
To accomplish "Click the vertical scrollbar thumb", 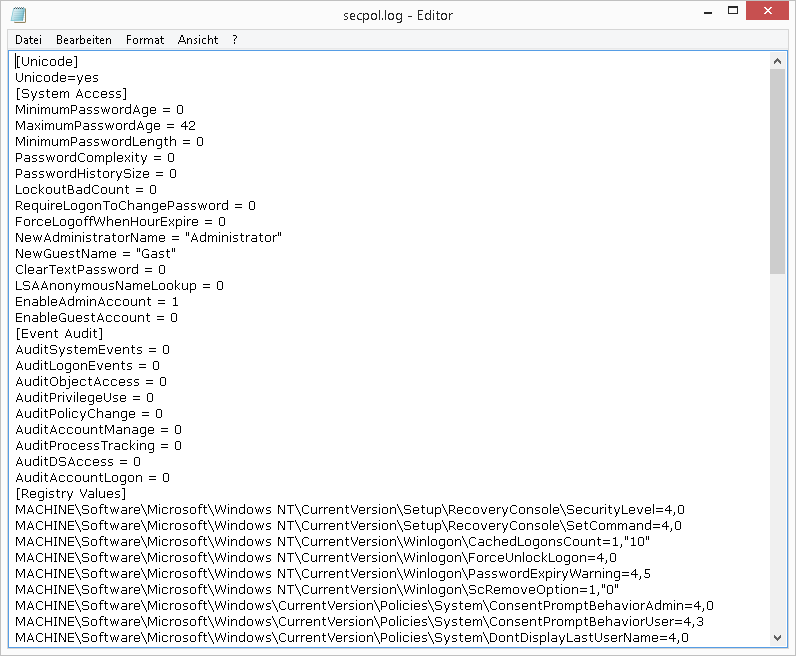I will tap(778, 170).
